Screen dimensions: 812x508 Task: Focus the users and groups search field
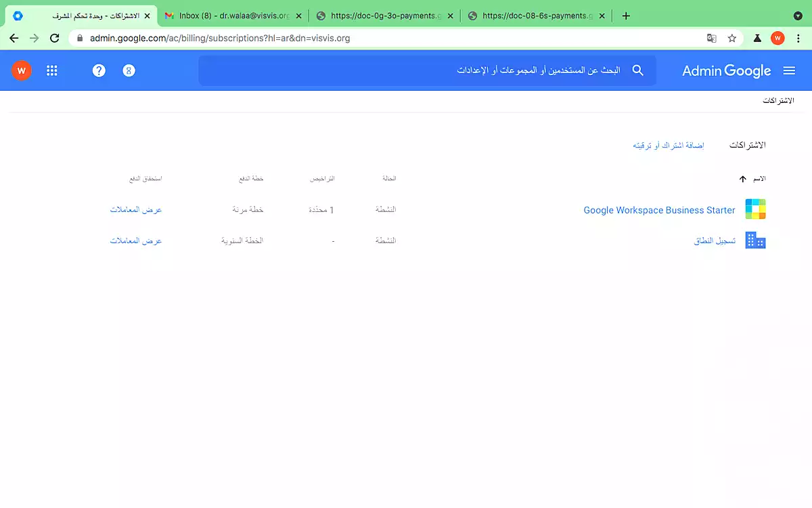pos(426,70)
